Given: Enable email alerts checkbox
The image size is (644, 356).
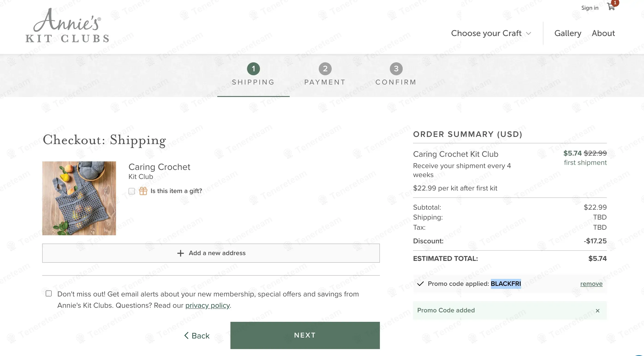Looking at the screenshot, I should point(49,293).
